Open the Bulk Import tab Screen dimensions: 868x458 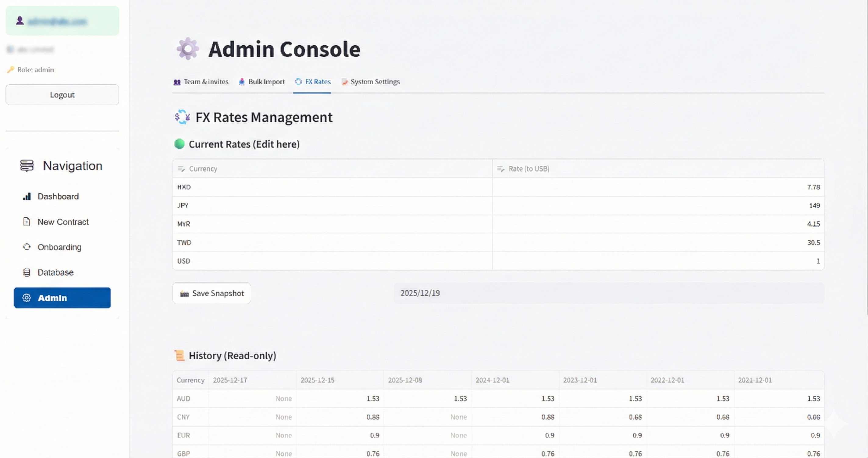262,82
